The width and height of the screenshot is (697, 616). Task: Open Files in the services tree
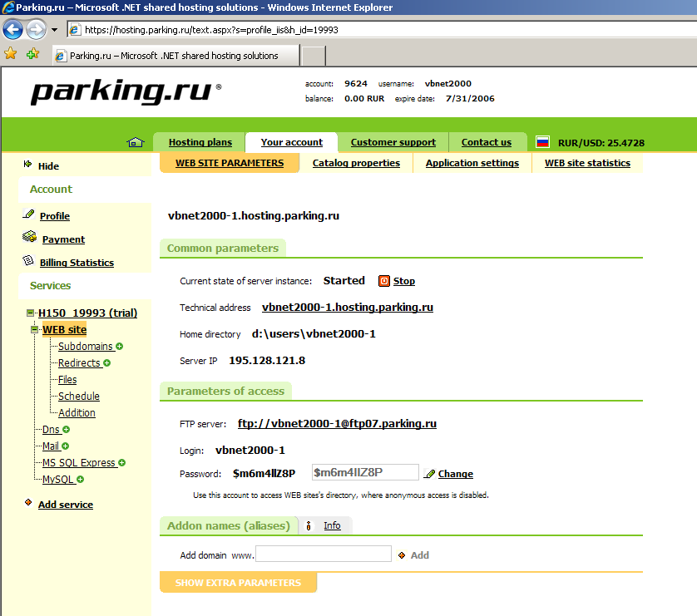click(x=67, y=379)
